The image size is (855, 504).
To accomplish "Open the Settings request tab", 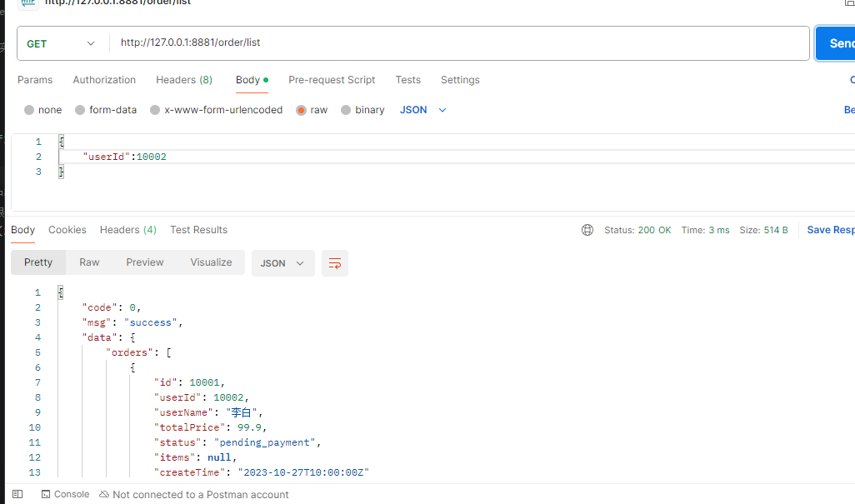I will coord(460,80).
